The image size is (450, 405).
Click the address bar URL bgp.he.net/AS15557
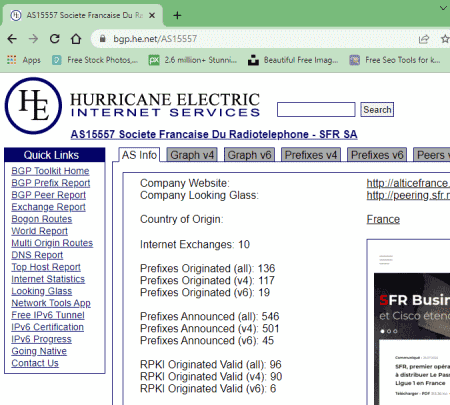coord(155,39)
